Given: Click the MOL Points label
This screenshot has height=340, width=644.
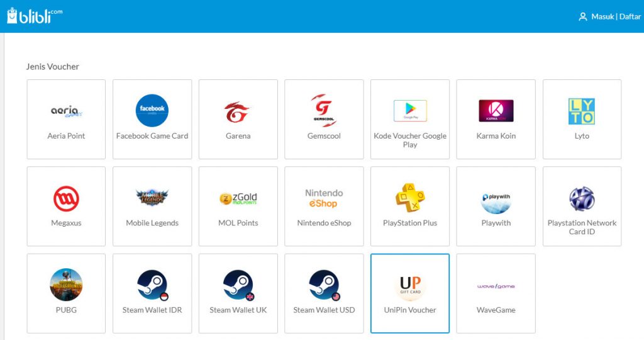Looking at the screenshot, I should coord(238,224).
